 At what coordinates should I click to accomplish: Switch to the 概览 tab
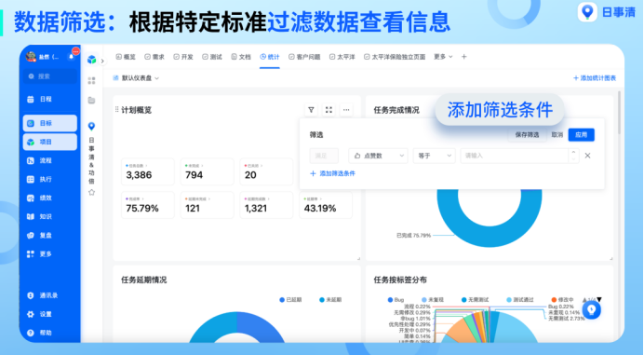click(126, 57)
